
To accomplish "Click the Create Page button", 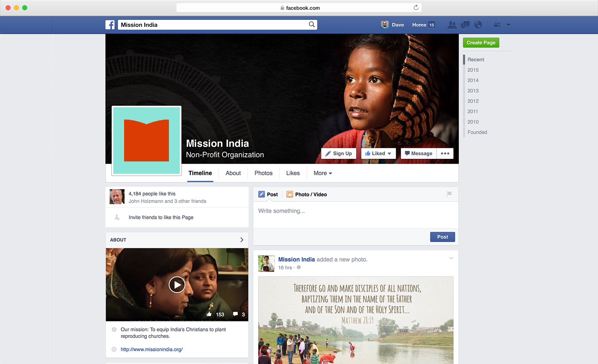I will (x=481, y=43).
